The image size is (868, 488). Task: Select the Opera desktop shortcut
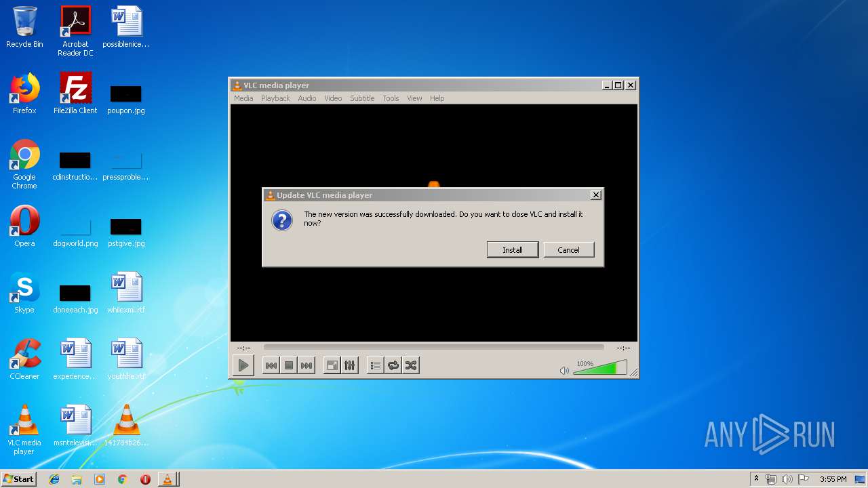coord(24,226)
